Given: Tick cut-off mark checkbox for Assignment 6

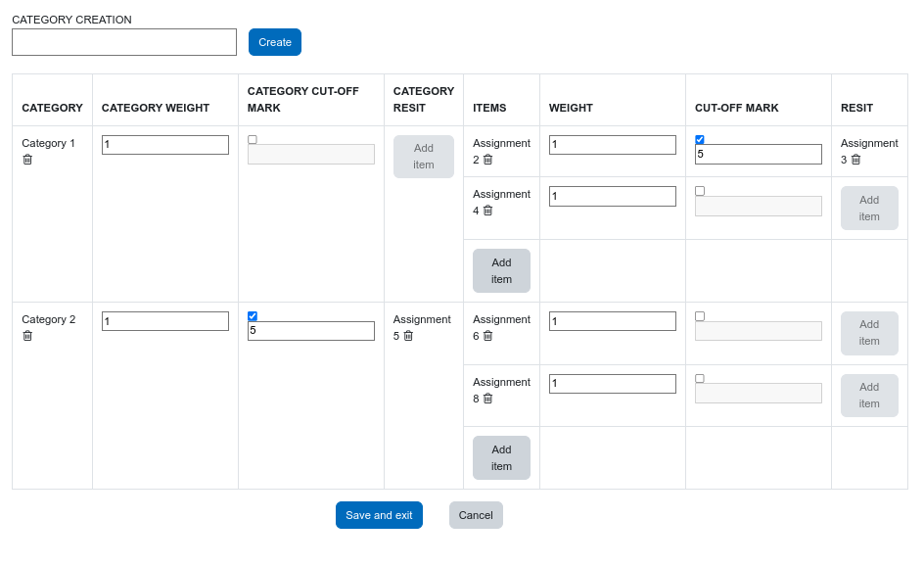Looking at the screenshot, I should click(700, 316).
